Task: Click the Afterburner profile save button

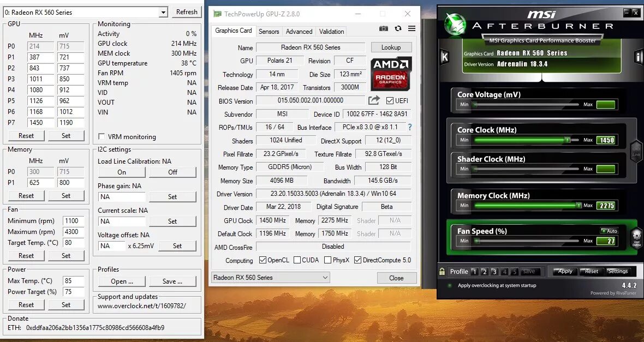Action: pos(529,272)
